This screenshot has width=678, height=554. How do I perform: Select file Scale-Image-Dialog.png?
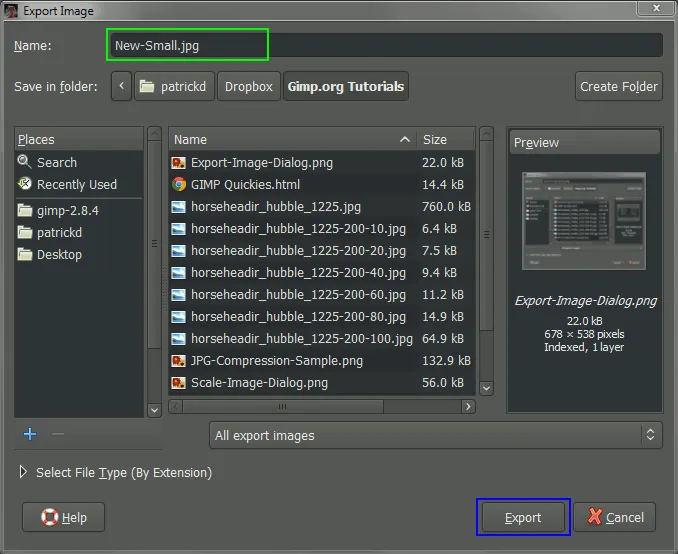tap(322, 383)
